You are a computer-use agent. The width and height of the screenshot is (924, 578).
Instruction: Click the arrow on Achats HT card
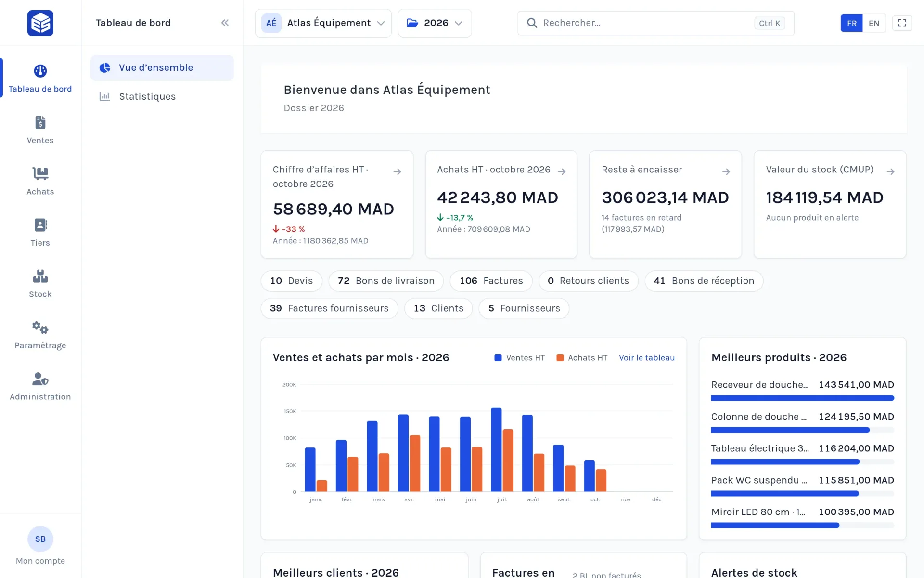(562, 171)
